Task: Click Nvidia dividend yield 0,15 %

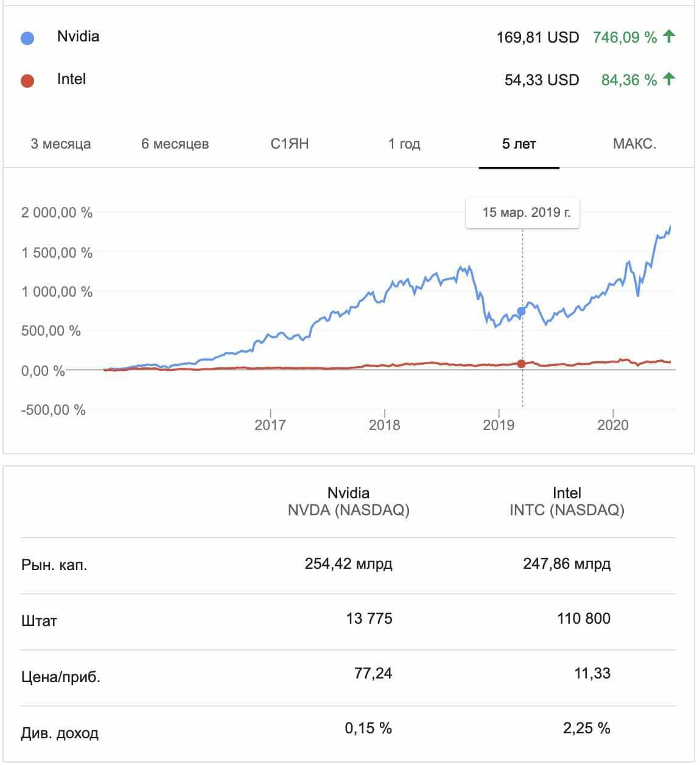Action: (x=368, y=728)
